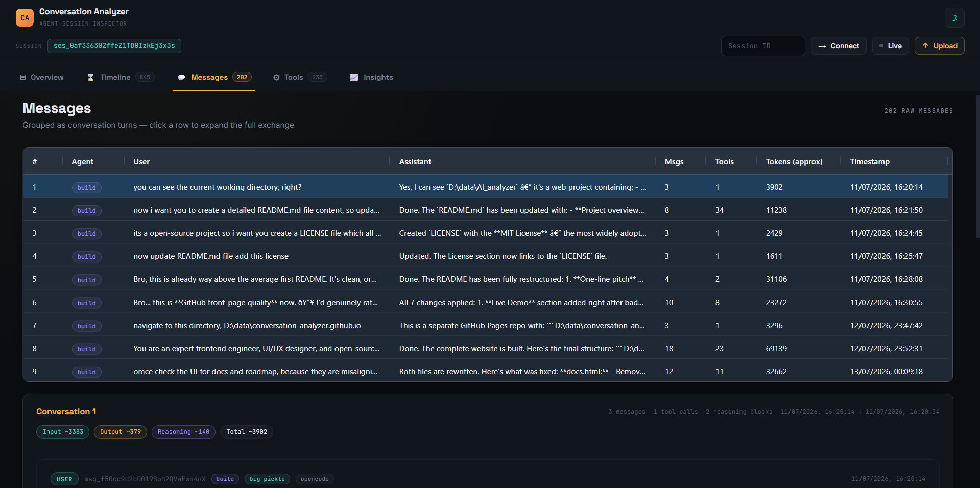Click the Connect arrow icon

822,46
